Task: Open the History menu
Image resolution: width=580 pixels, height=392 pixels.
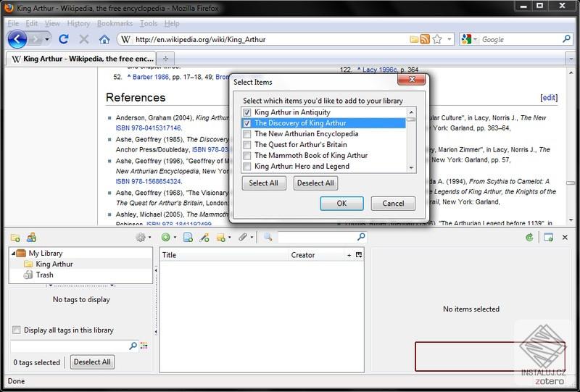Action: coord(78,23)
